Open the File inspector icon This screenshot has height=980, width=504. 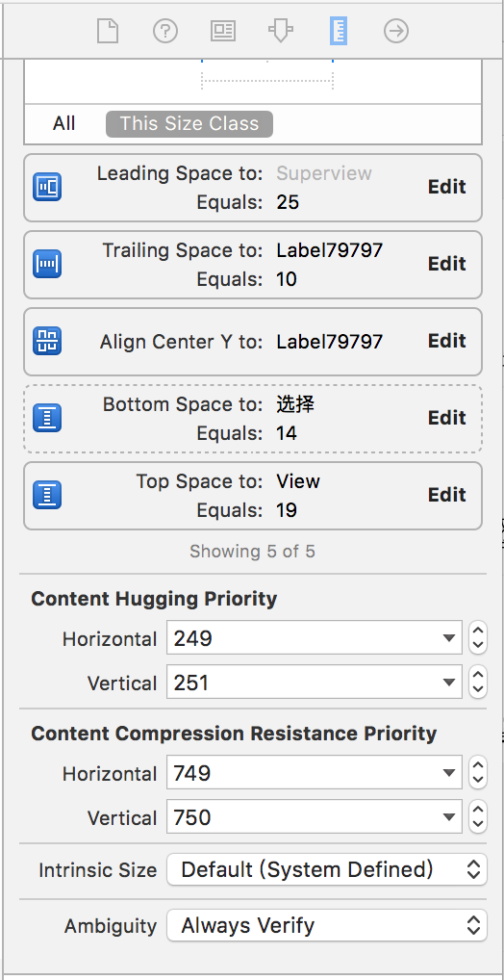tap(108, 31)
